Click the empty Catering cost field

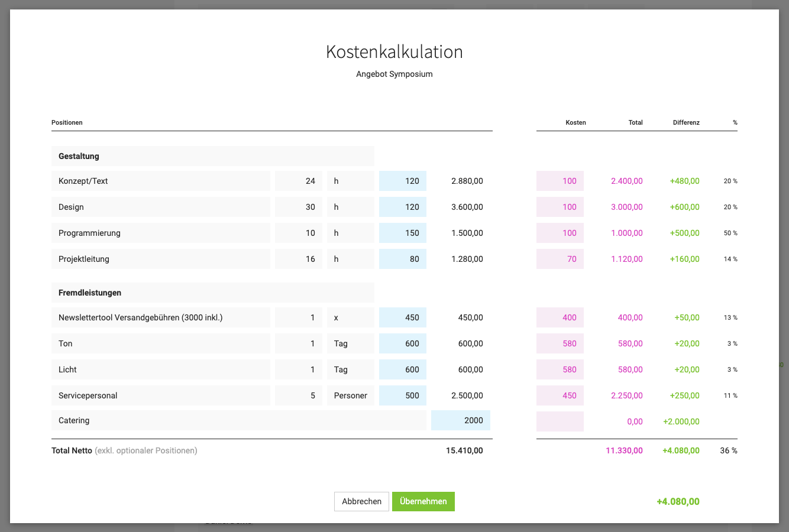[560, 421]
